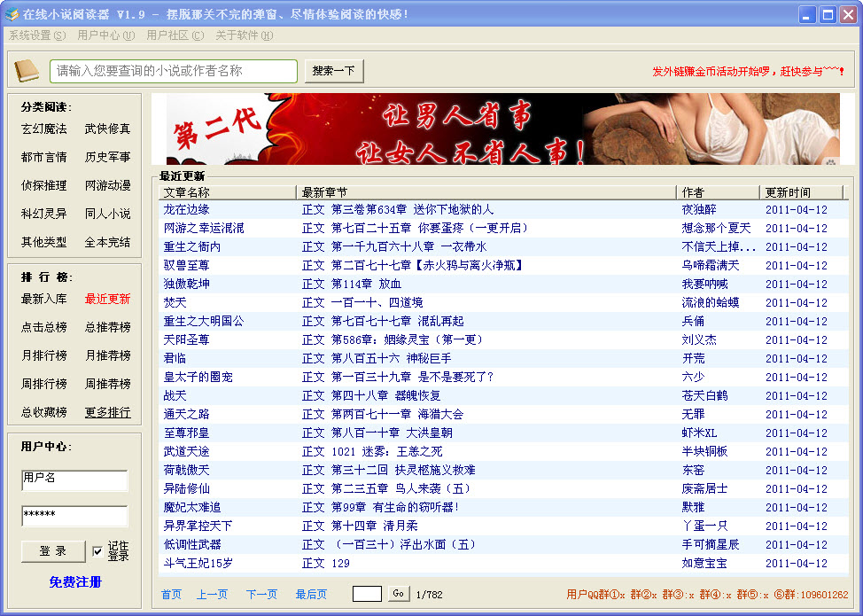Click author 流浪的蛤蟆
Viewport: 863px width, 616px height.
[x=711, y=303]
